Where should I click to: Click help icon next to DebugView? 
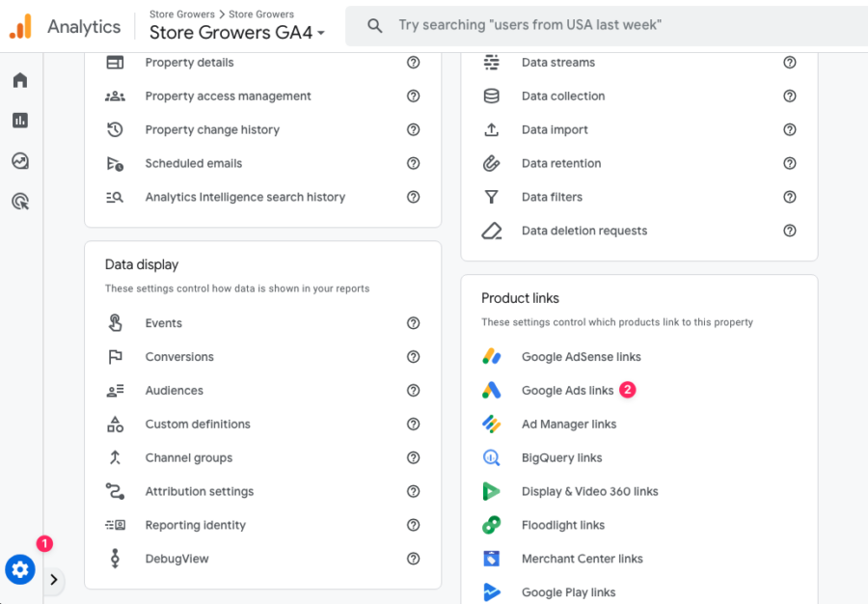(413, 559)
